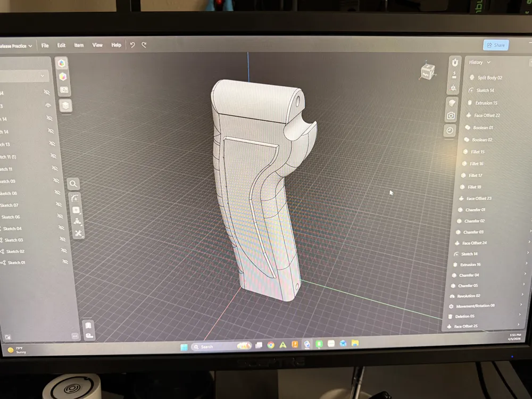The image size is (532, 399).
Task: Open the Transform tool icon
Action: (x=77, y=221)
